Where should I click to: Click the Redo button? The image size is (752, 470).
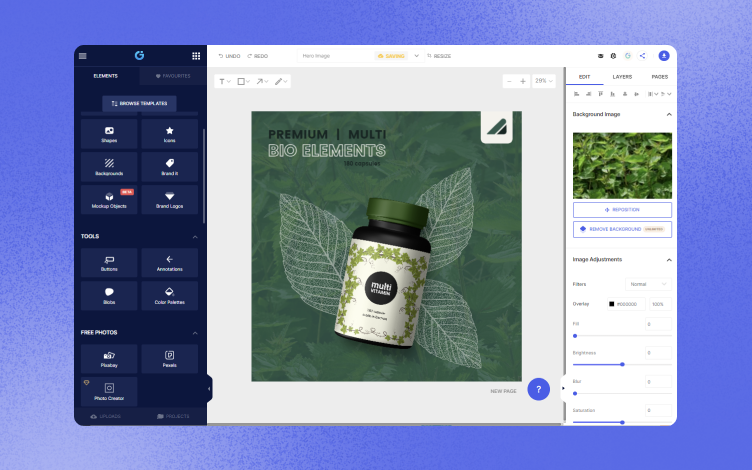258,56
